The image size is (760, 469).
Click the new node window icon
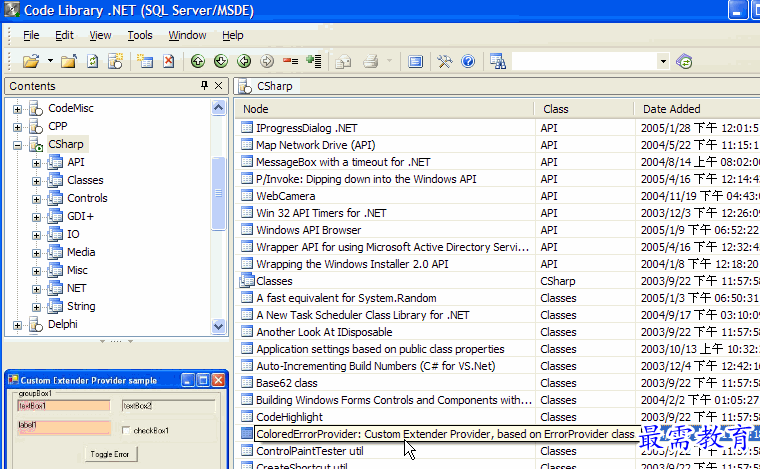(x=145, y=62)
